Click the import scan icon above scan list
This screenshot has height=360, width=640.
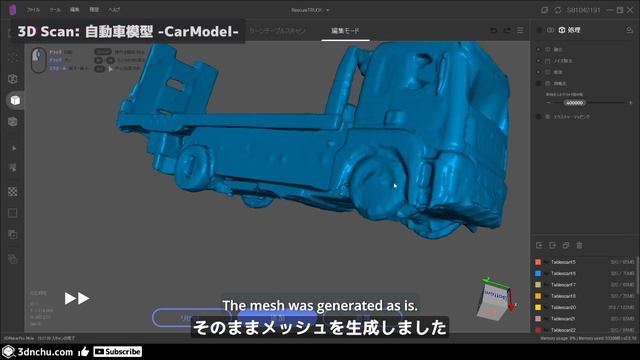point(539,245)
